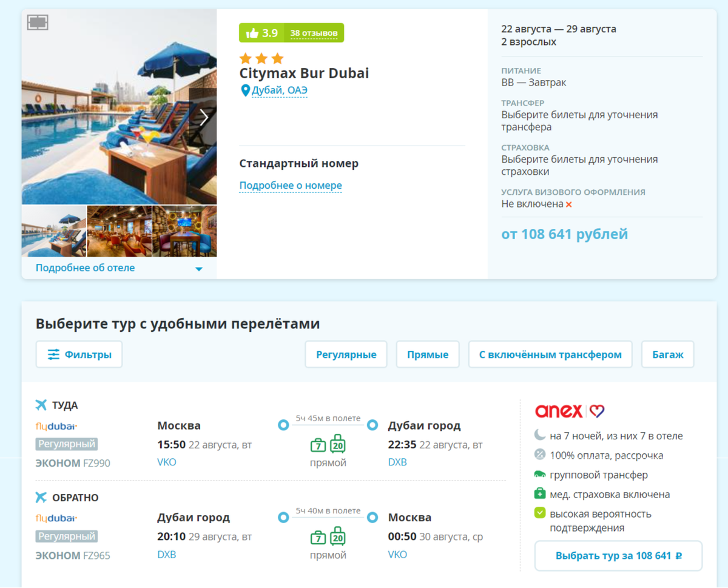Click the main hotel pool photo
This screenshot has height=588, width=728.
tap(119, 107)
